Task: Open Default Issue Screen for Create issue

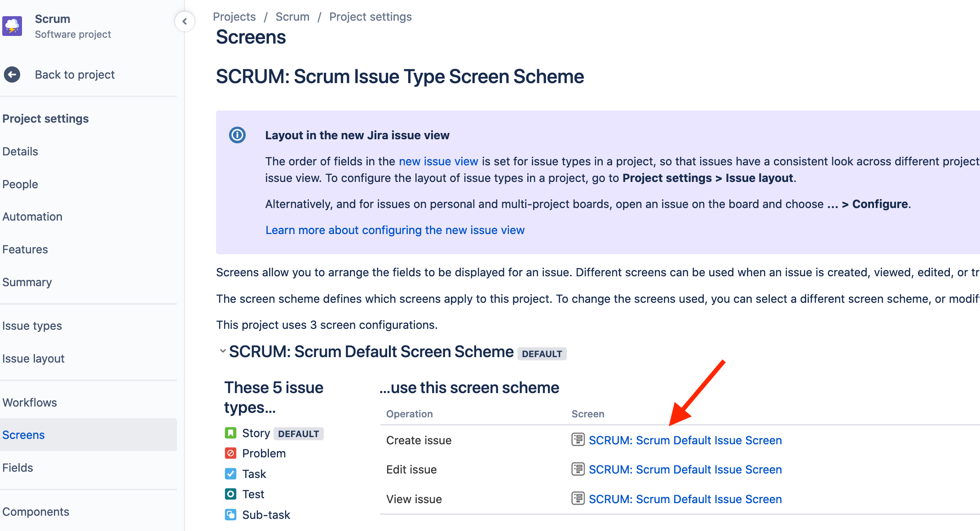Action: [685, 440]
